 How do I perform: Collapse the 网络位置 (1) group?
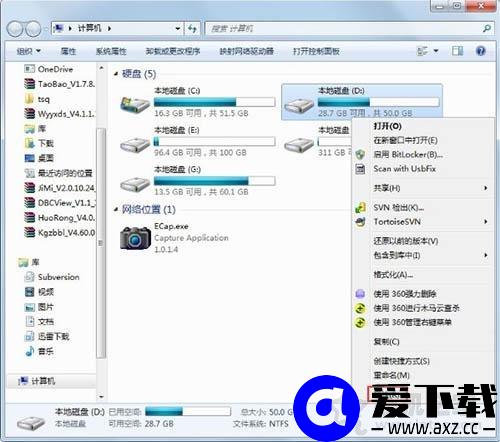point(116,209)
